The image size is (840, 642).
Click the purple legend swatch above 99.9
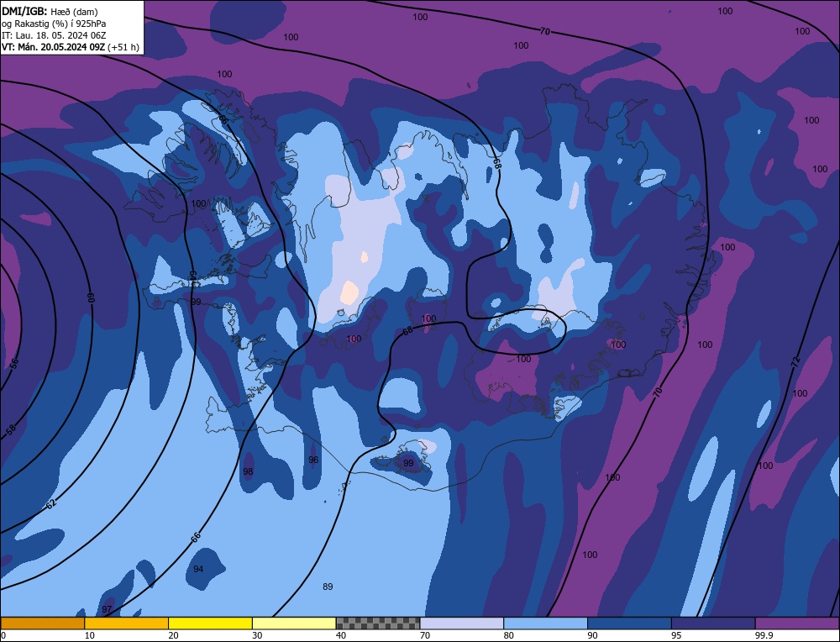point(797,624)
